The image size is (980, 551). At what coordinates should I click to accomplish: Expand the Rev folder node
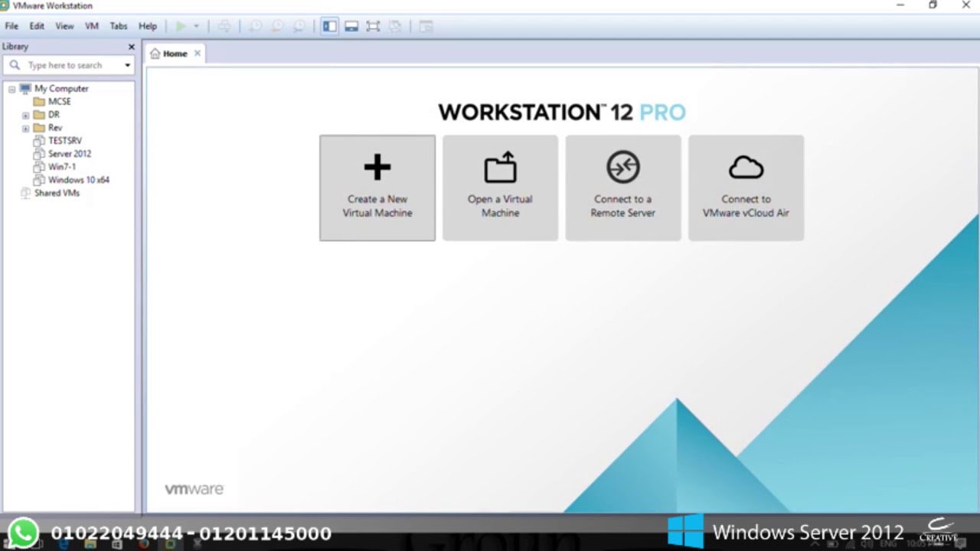[25, 129]
